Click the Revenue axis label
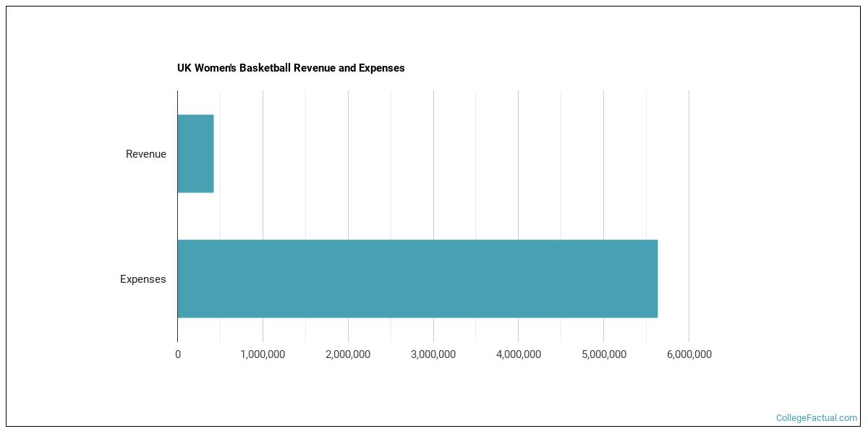Image resolution: width=868 pixels, height=434 pixels. point(145,154)
